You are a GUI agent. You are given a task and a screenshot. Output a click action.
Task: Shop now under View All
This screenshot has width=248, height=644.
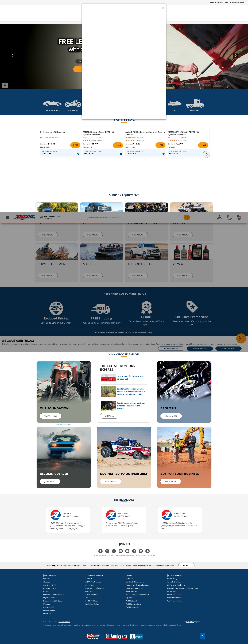[x=183, y=276]
